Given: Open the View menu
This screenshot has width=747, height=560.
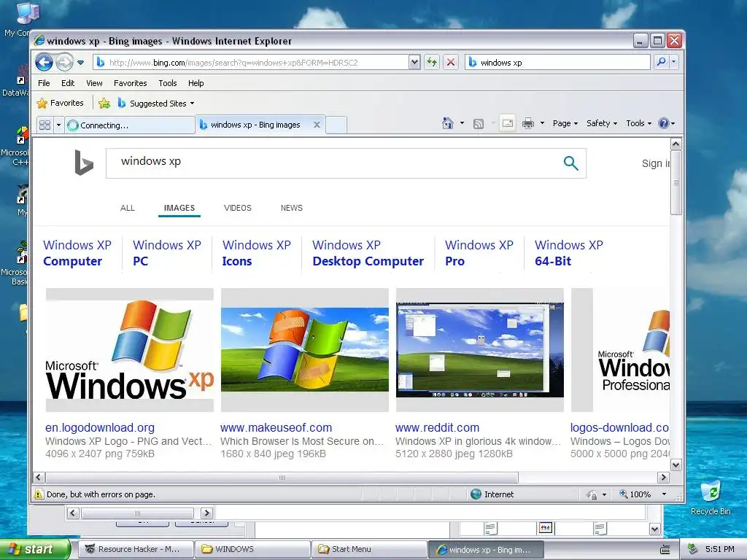Looking at the screenshot, I should pos(94,83).
